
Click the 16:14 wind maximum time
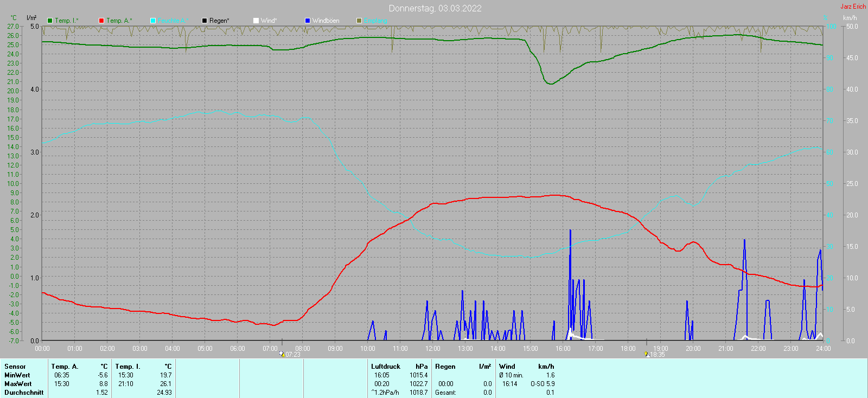pos(510,384)
